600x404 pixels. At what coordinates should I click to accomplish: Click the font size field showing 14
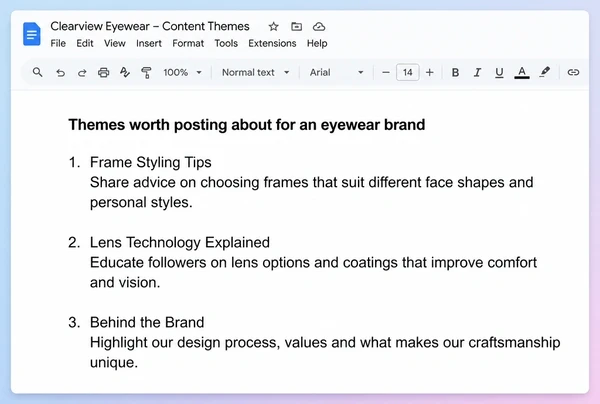(x=408, y=72)
